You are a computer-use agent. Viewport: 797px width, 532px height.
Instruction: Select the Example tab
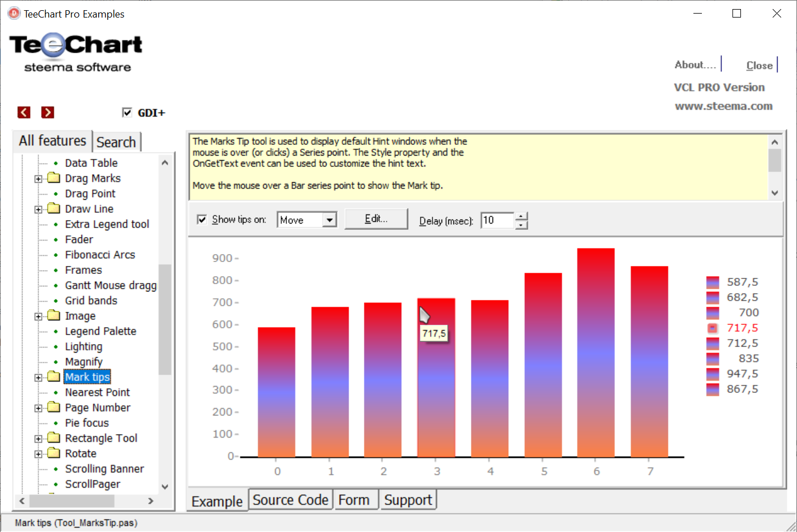[217, 501]
